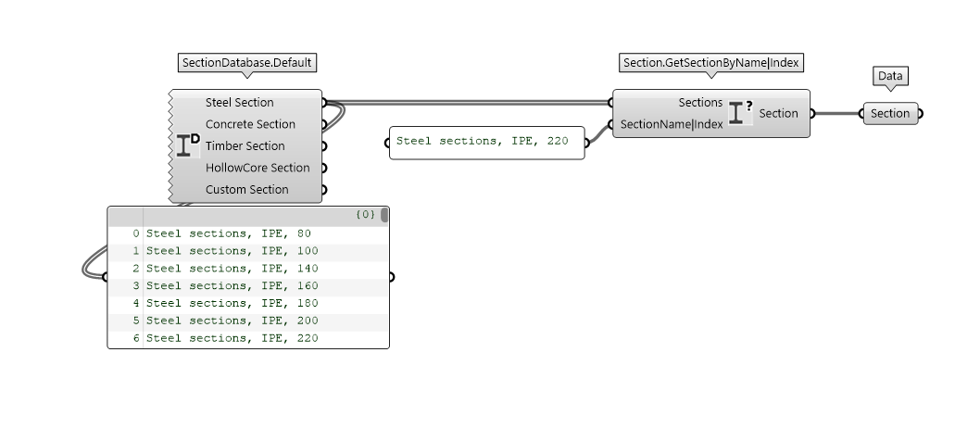Click the Timber Section output port
The image size is (980, 428).
(323, 146)
